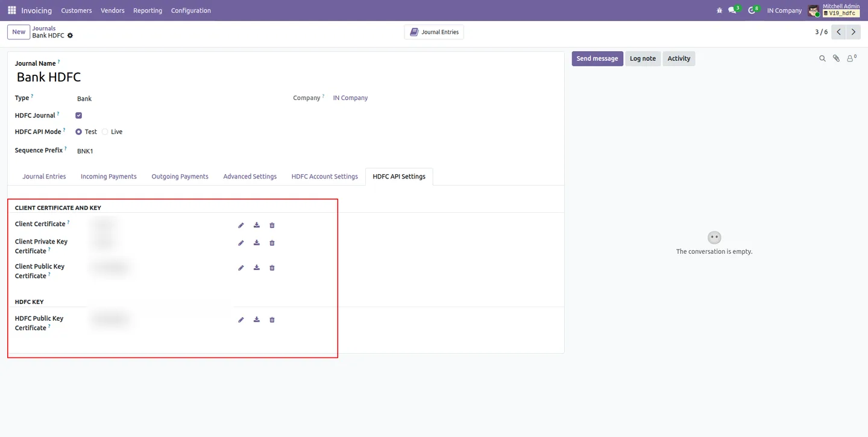This screenshot has height=437, width=868.
Task: Go to Journals breadcrumb link
Action: point(44,28)
